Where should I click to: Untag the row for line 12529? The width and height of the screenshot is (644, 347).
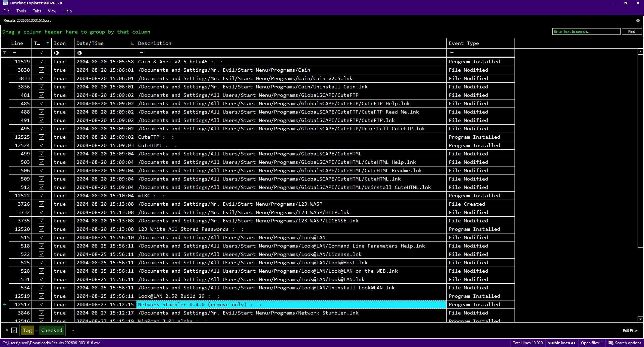tap(42, 62)
